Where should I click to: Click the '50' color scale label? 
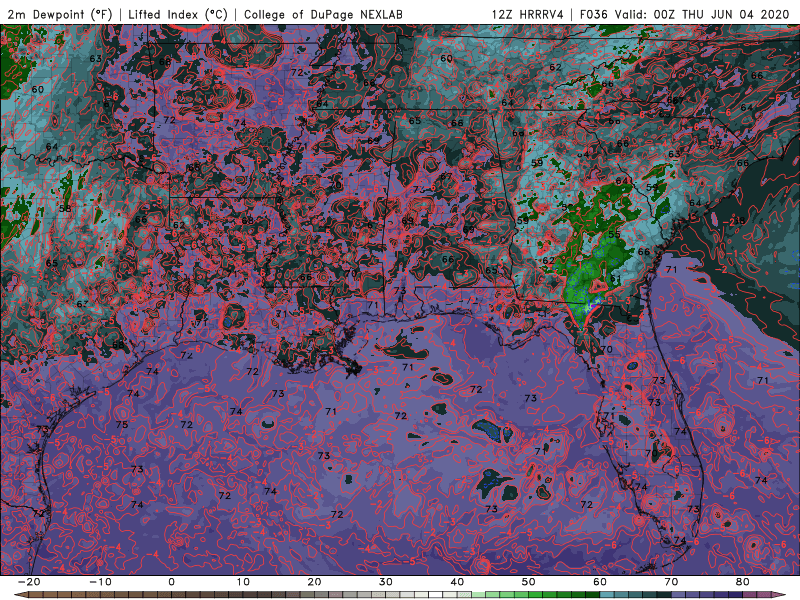pos(529,582)
